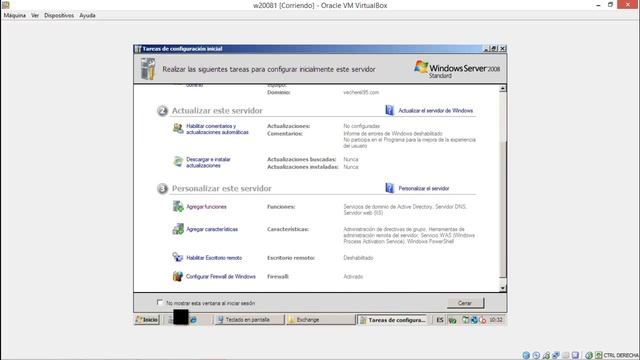Click help icon beside Personalizar el servidor
This screenshot has width=640, height=360.
(x=389, y=188)
